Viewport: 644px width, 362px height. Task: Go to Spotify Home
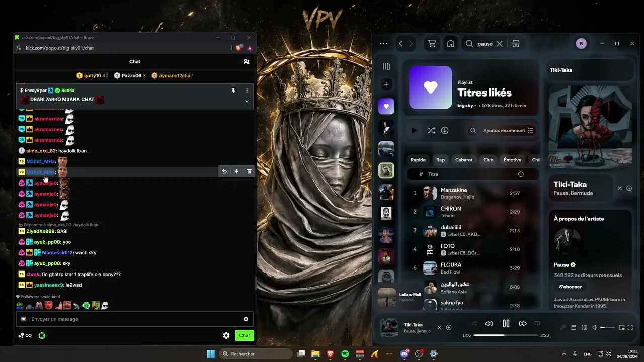click(x=451, y=44)
